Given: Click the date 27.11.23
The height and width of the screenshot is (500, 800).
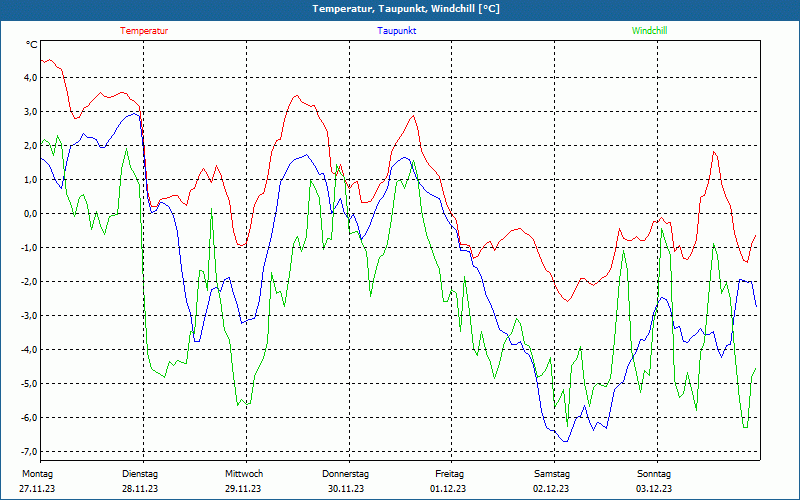Looking at the screenshot, I should pos(37,489).
